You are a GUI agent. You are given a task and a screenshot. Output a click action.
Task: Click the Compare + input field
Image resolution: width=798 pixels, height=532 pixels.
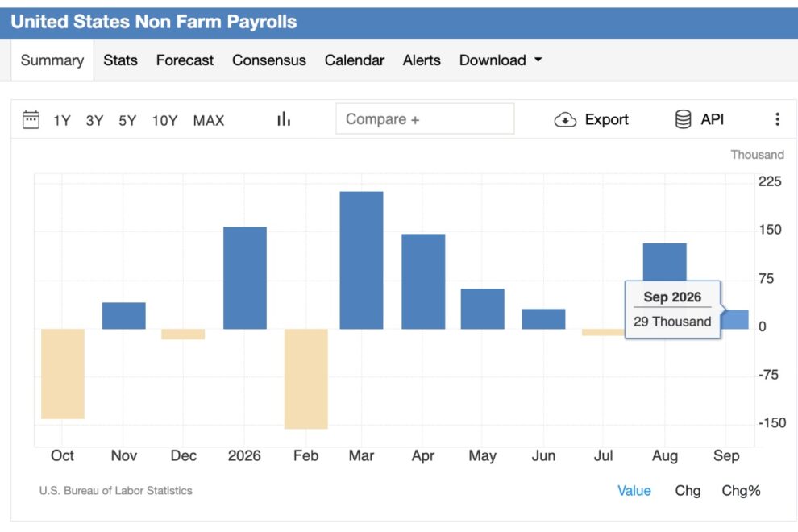[x=425, y=119]
